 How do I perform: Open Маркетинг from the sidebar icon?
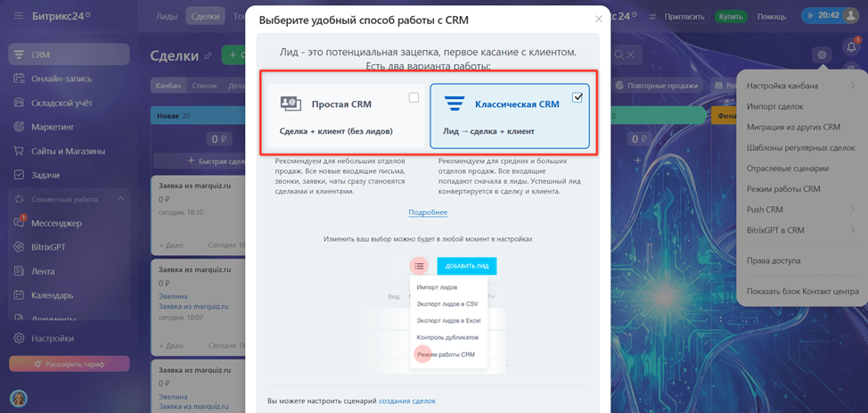(20, 127)
